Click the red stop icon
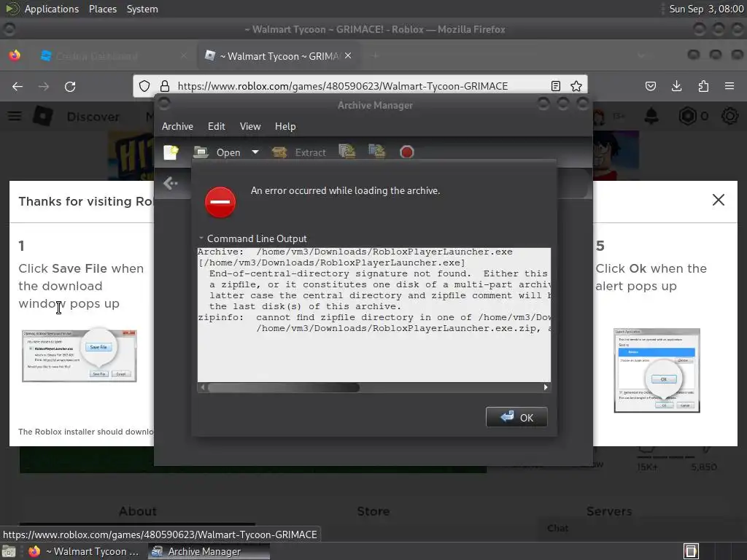This screenshot has width=747, height=560. [x=406, y=152]
